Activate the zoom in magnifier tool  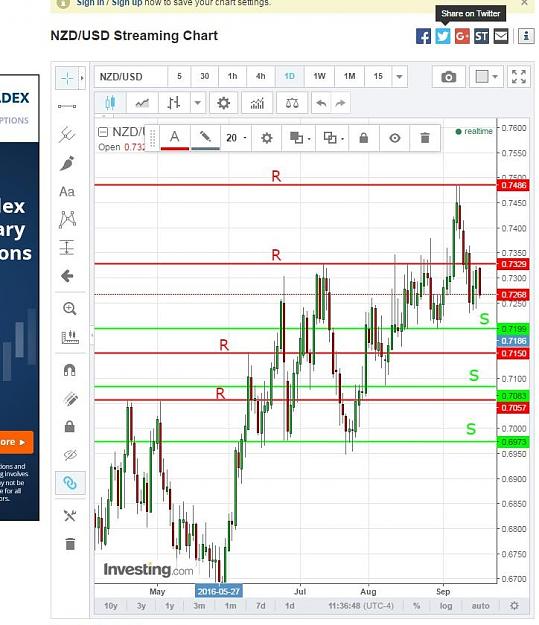[70, 309]
